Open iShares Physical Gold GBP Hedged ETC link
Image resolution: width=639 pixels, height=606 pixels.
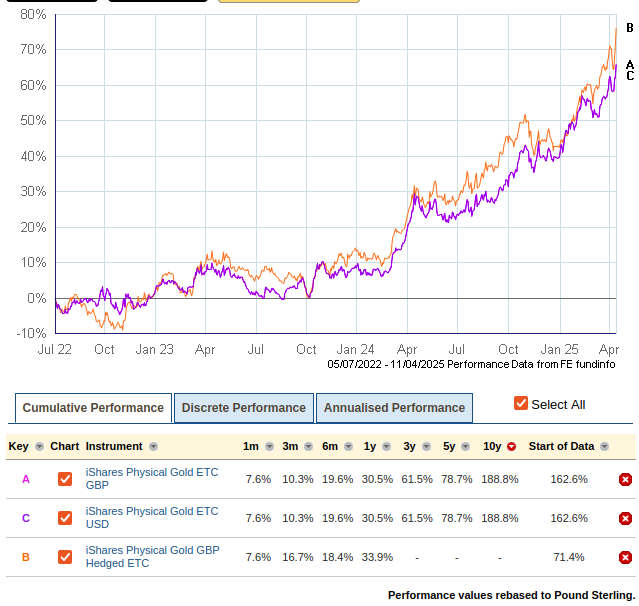[x=152, y=557]
